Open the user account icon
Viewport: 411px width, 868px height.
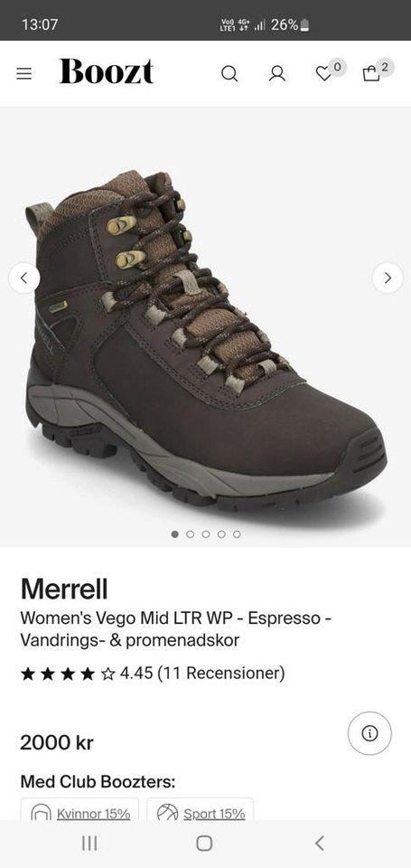[277, 73]
